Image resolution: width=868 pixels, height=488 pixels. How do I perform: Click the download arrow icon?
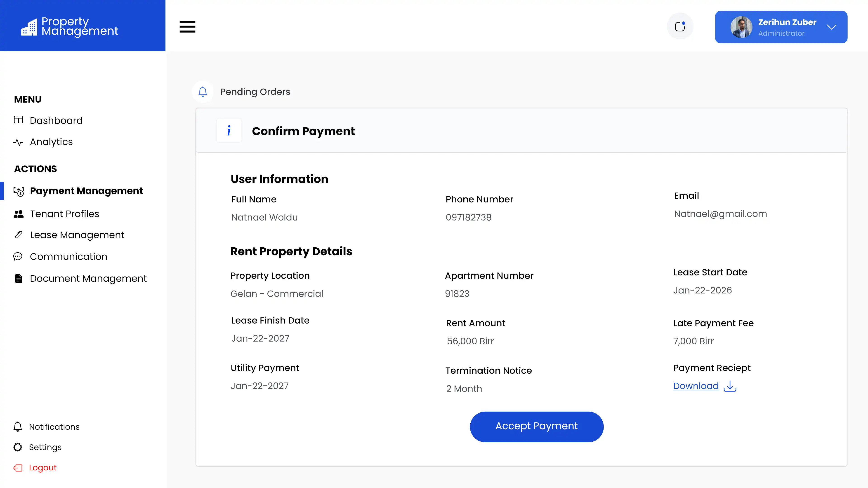point(730,386)
